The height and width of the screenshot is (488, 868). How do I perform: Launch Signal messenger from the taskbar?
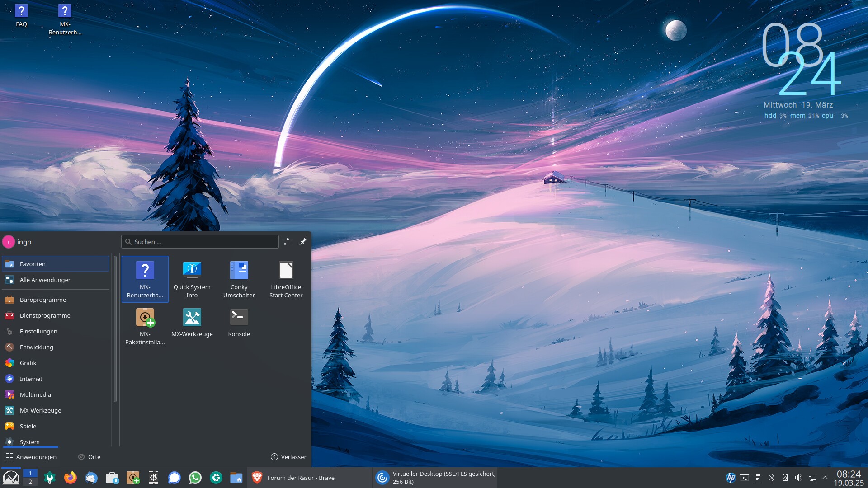tap(175, 478)
